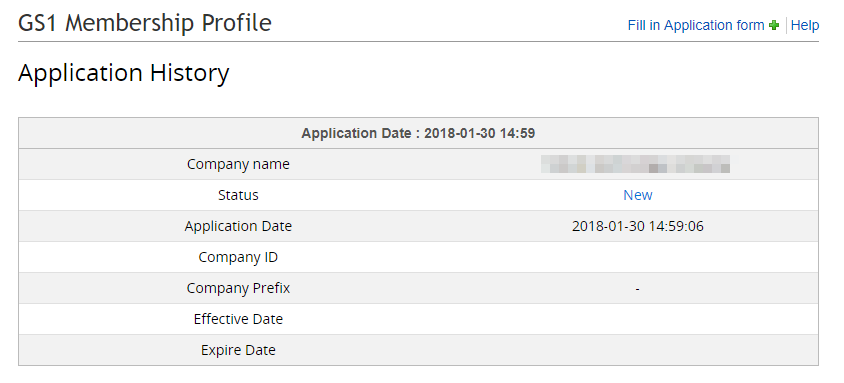
Task: Click the blurred company name value
Action: tap(636, 164)
